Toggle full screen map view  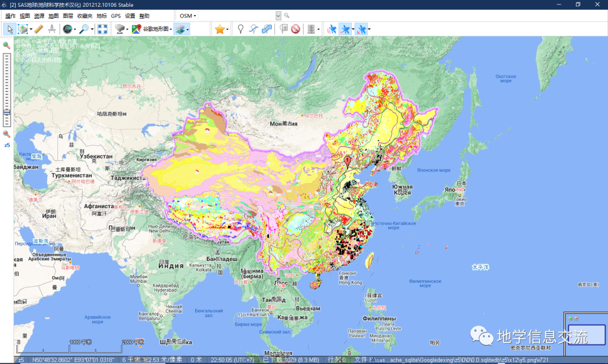click(x=102, y=29)
